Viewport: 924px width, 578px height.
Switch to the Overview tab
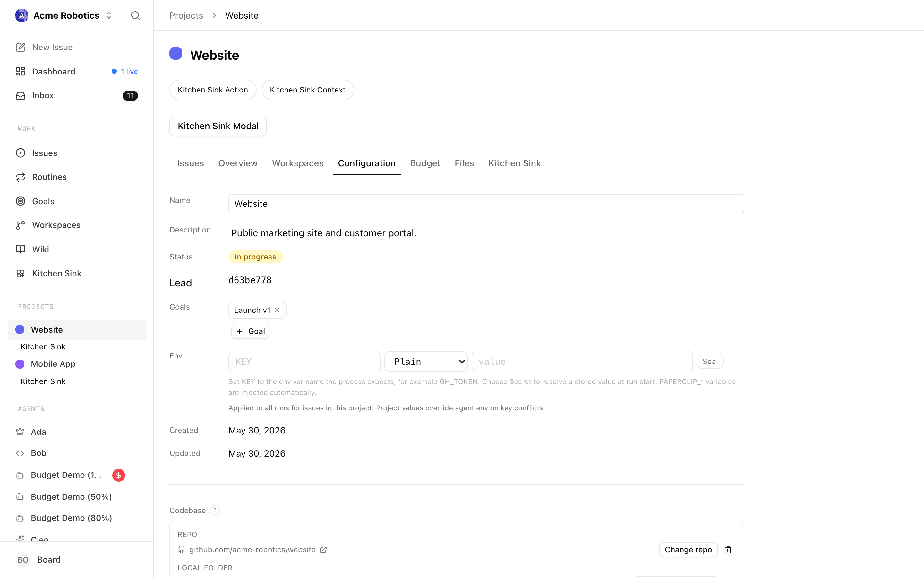pos(238,163)
